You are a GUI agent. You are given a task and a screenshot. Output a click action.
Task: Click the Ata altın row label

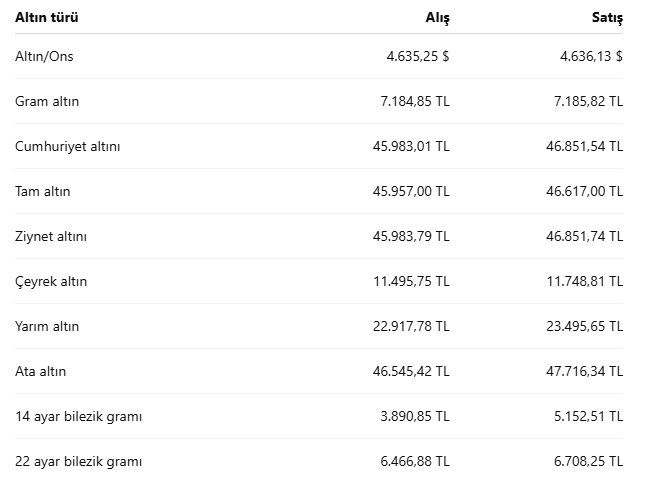point(41,371)
